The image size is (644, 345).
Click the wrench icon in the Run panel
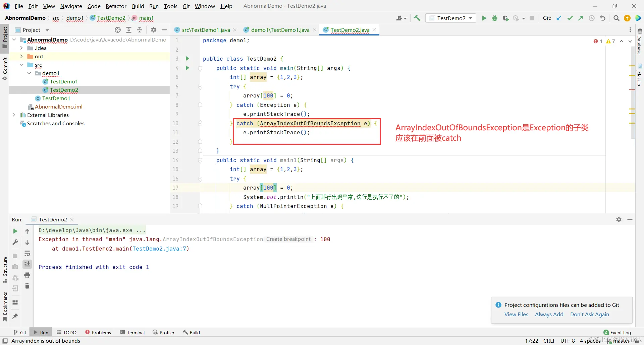click(15, 242)
